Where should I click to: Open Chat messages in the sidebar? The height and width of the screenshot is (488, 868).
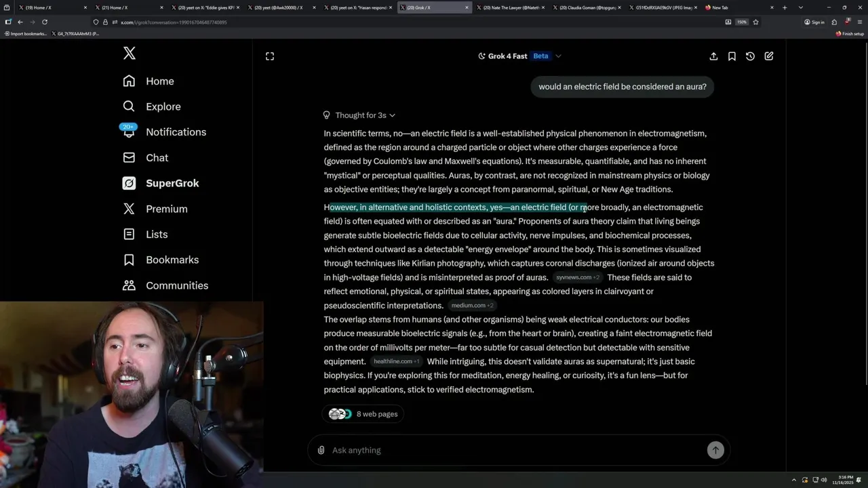click(146, 157)
